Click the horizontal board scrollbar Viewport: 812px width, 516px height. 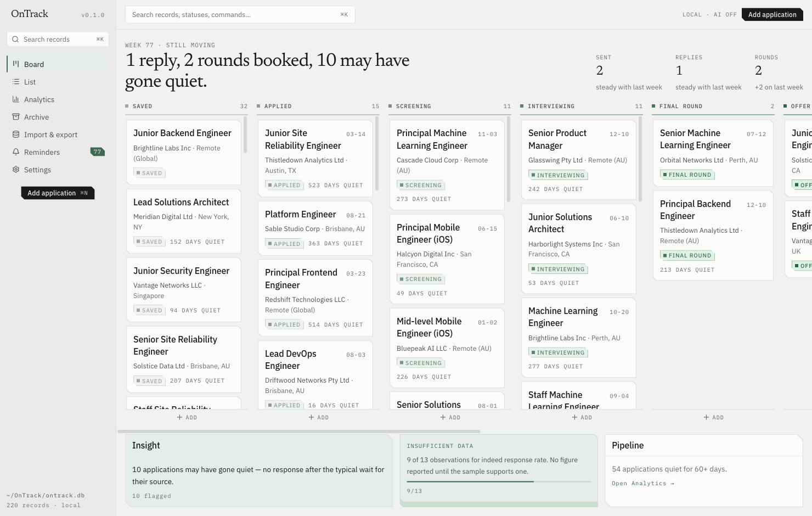pyautogui.click(x=299, y=431)
